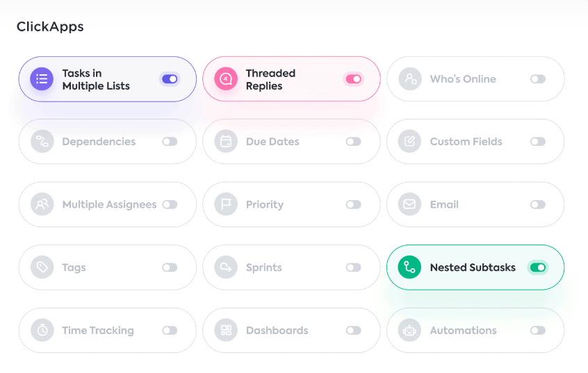This screenshot has height=373, width=588.
Task: Turn off the Threaded Replies toggle
Action: (354, 79)
